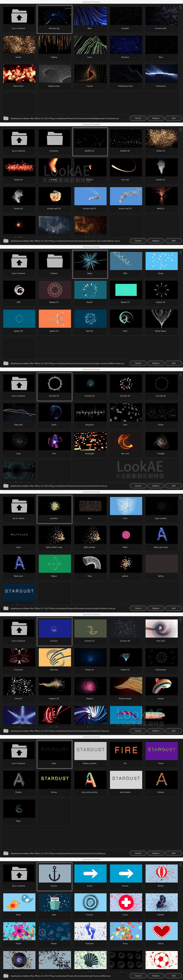The image size is (183, 980).
Task: Go up to Nodes via folder arrow icon
Action: tap(19, 506)
